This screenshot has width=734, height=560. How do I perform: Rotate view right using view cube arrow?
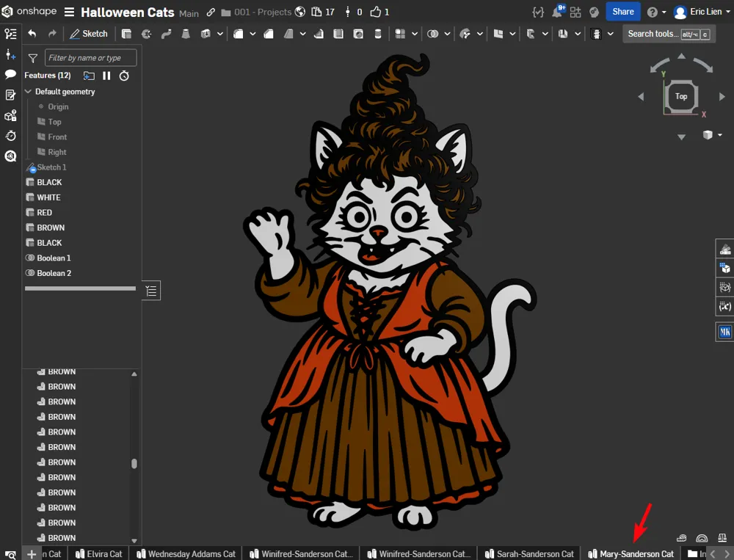tap(722, 96)
